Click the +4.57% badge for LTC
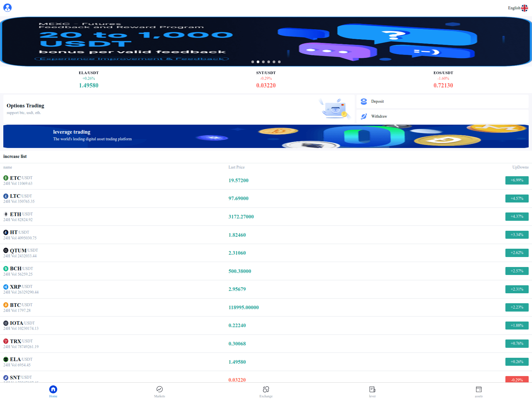This screenshot has width=532, height=399. pos(517,199)
